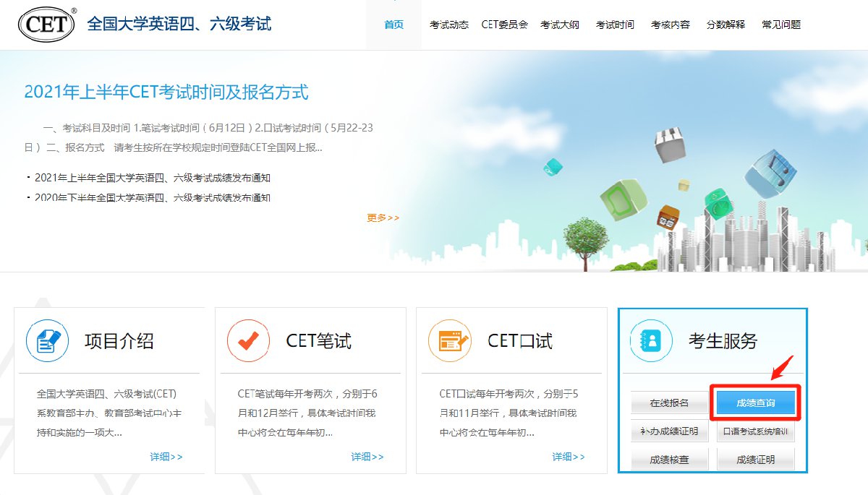Click the 成绩查询 button
This screenshot has height=495, width=868.
click(756, 403)
